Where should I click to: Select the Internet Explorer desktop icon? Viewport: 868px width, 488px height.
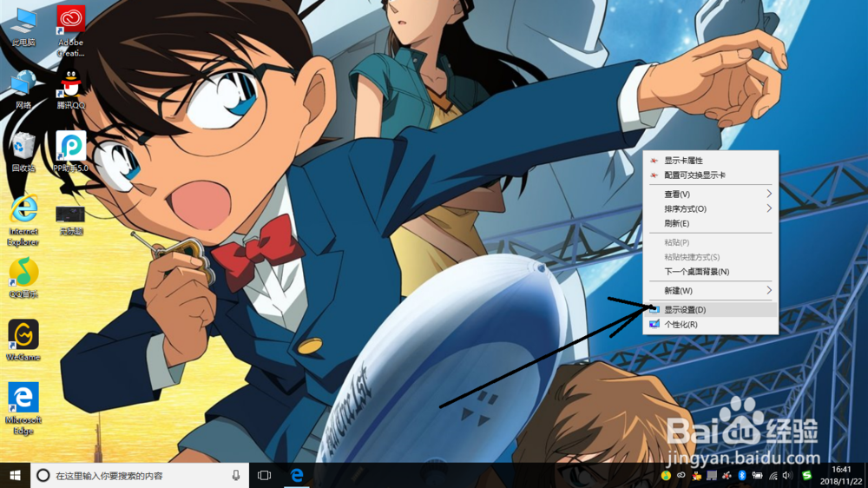tap(23, 221)
